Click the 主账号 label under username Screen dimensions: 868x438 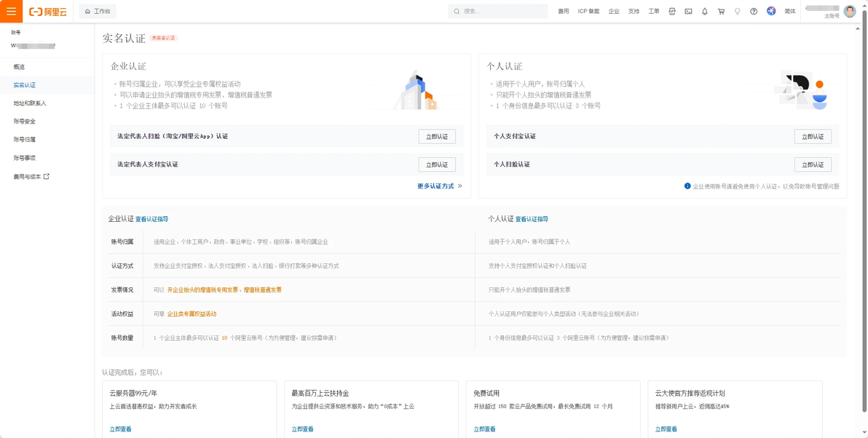tap(832, 16)
